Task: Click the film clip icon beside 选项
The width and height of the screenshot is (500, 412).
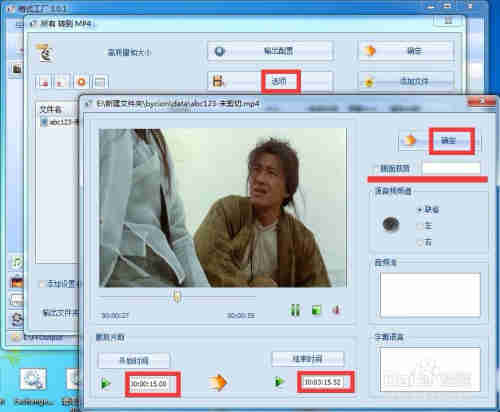Action: (218, 81)
